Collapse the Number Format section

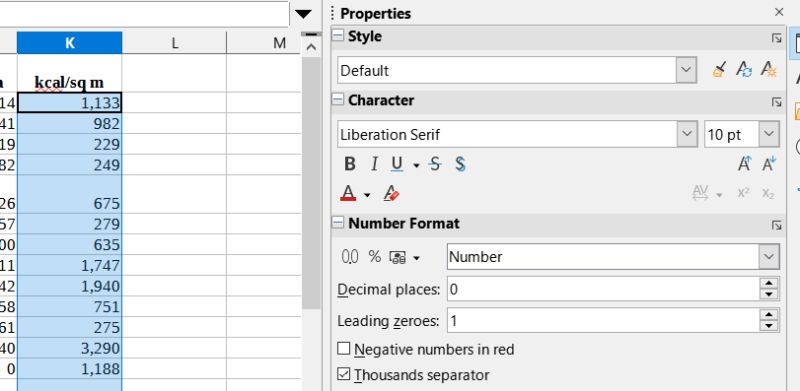[338, 223]
